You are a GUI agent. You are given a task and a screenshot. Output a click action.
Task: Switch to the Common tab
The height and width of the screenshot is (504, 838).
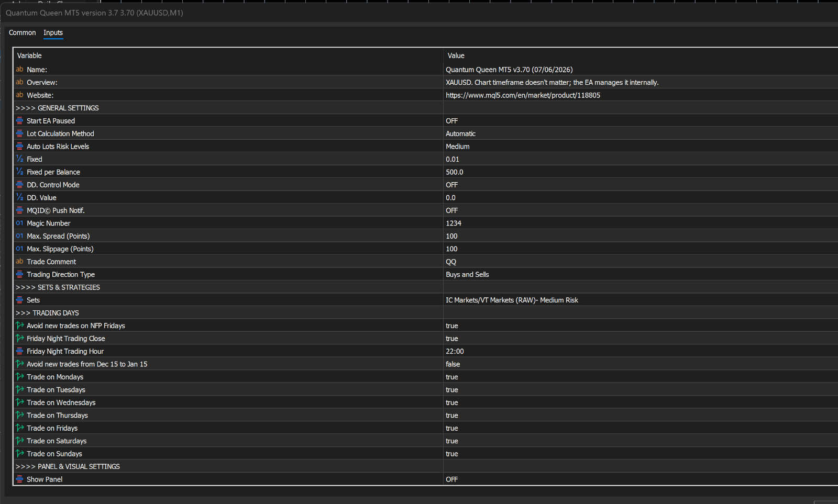coord(23,32)
